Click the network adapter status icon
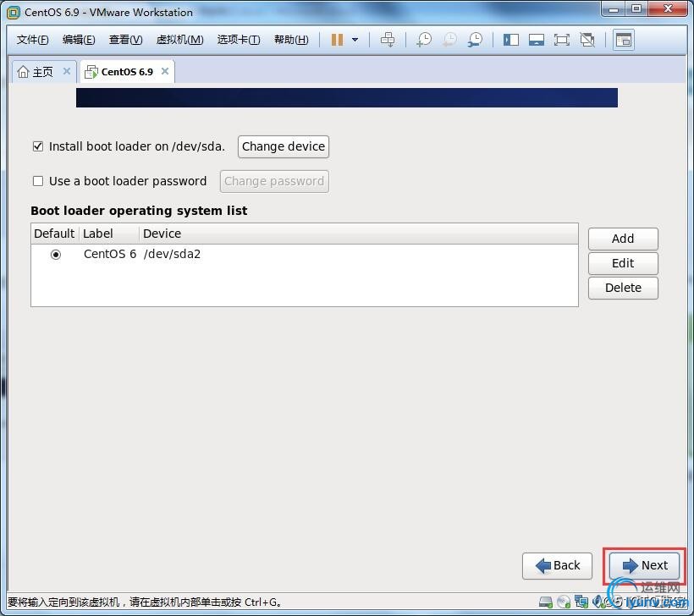The width and height of the screenshot is (694, 616). (x=581, y=602)
